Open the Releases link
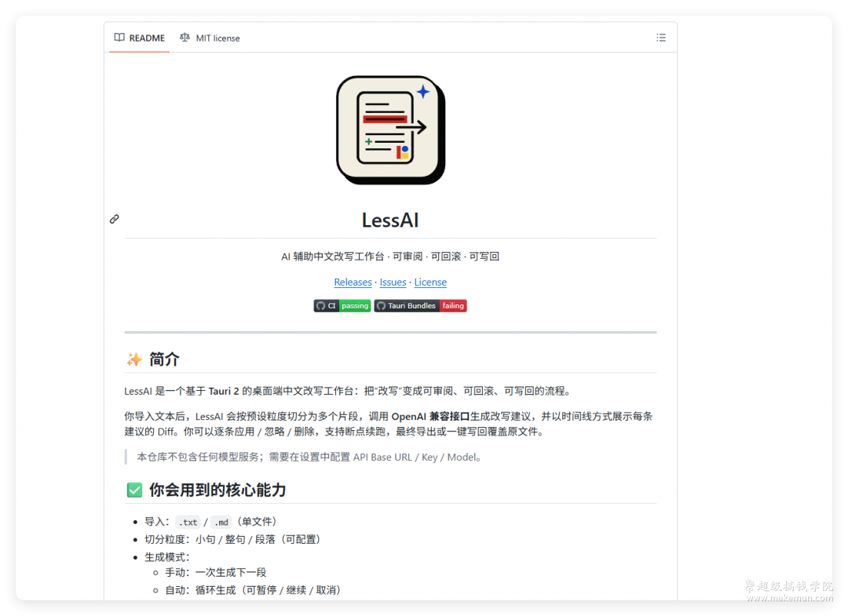Viewport: 848px width, 616px height. (353, 282)
